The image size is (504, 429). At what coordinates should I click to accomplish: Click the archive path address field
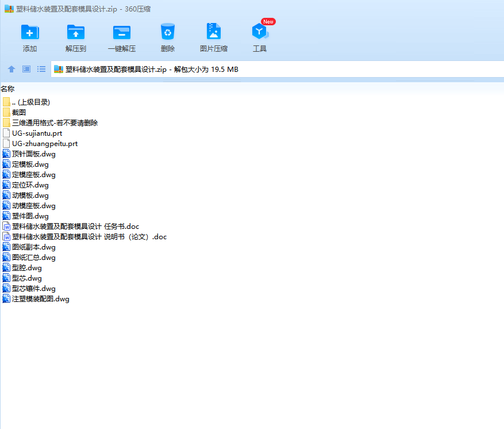[x=278, y=69]
